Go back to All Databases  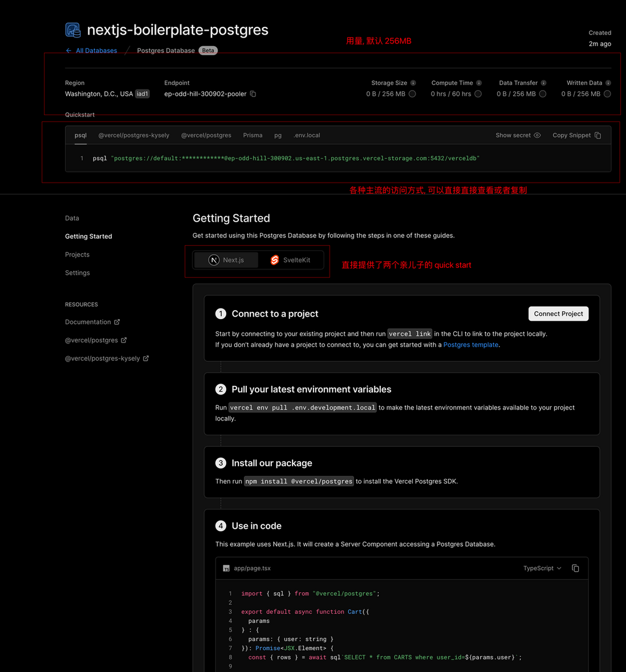96,51
